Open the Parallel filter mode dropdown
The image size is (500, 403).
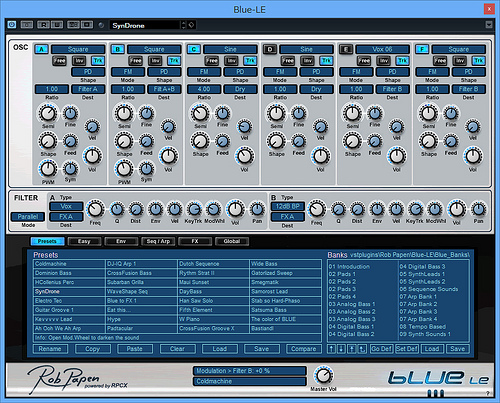[x=28, y=217]
